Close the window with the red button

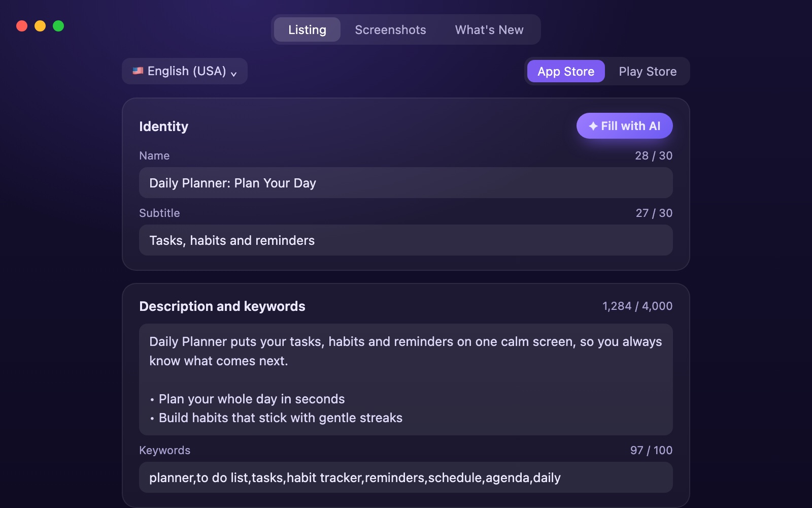pos(22,26)
